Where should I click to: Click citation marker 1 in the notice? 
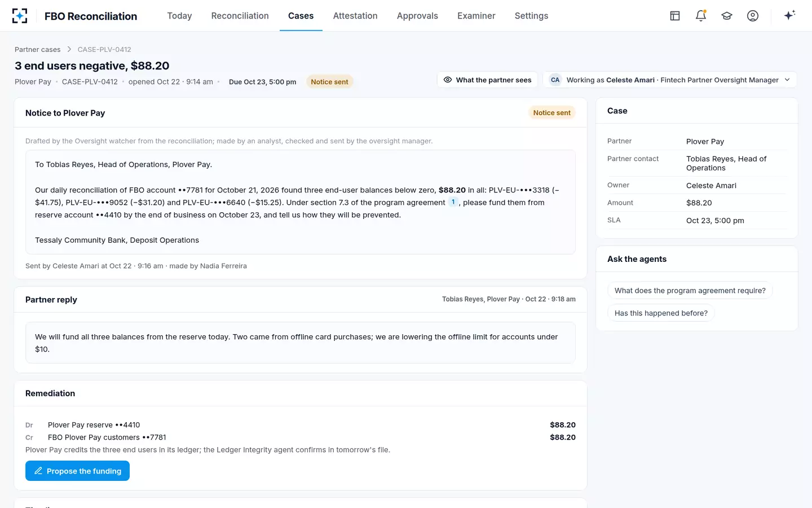tap(453, 202)
